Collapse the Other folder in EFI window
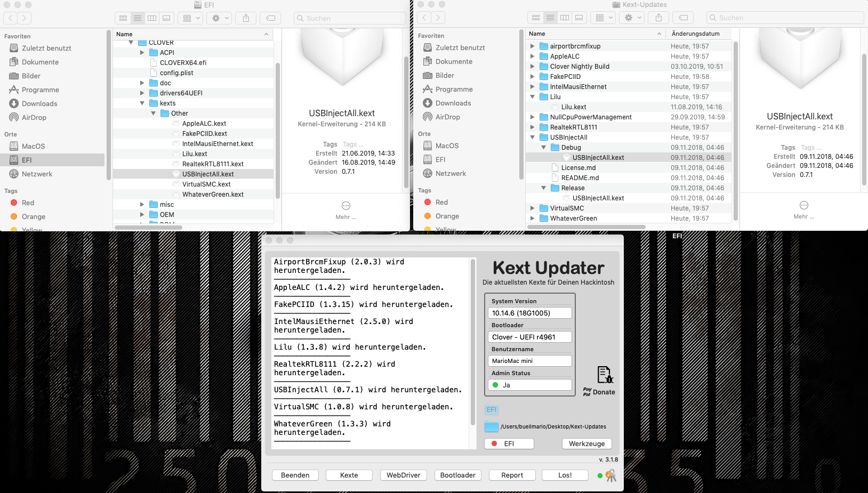 pos(153,114)
